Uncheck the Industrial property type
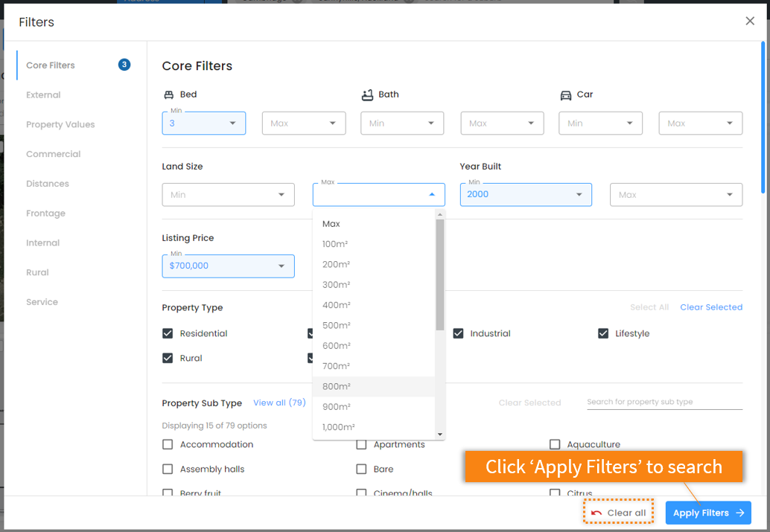The image size is (770, 532). point(458,334)
